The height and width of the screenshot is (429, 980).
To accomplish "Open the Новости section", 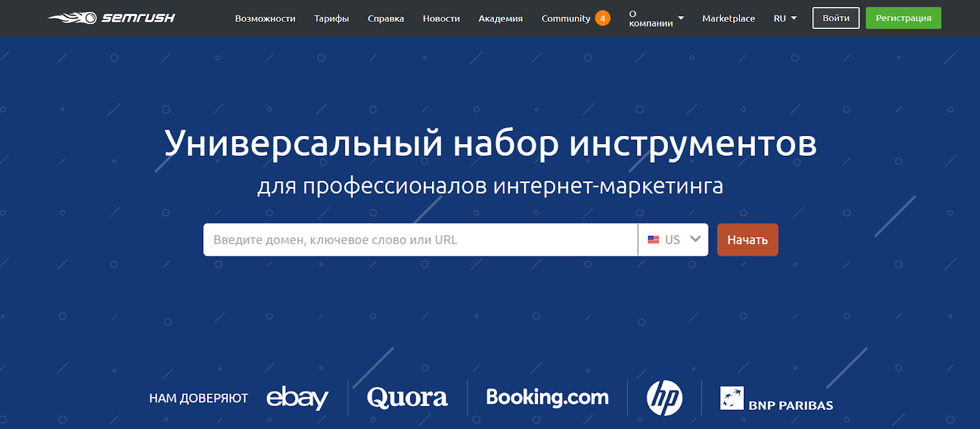I will tap(441, 19).
